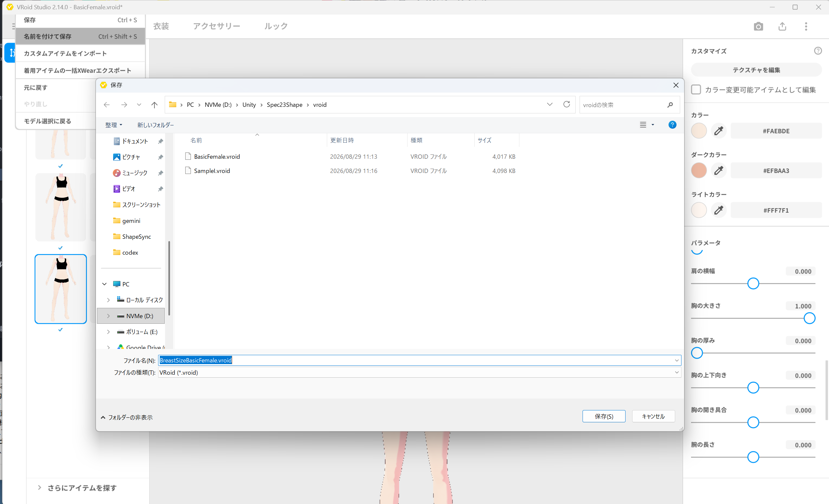Change the file view layout icon
This screenshot has width=829, height=504.
(x=643, y=125)
